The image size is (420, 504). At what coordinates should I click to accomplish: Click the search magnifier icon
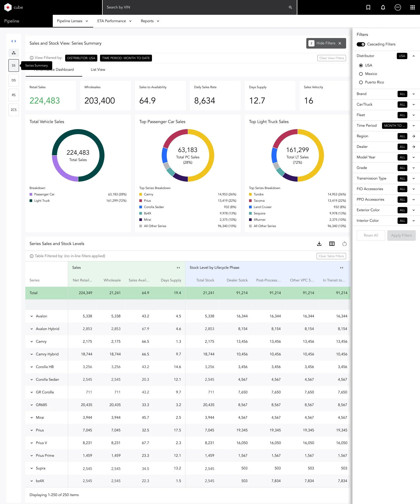(290, 7)
